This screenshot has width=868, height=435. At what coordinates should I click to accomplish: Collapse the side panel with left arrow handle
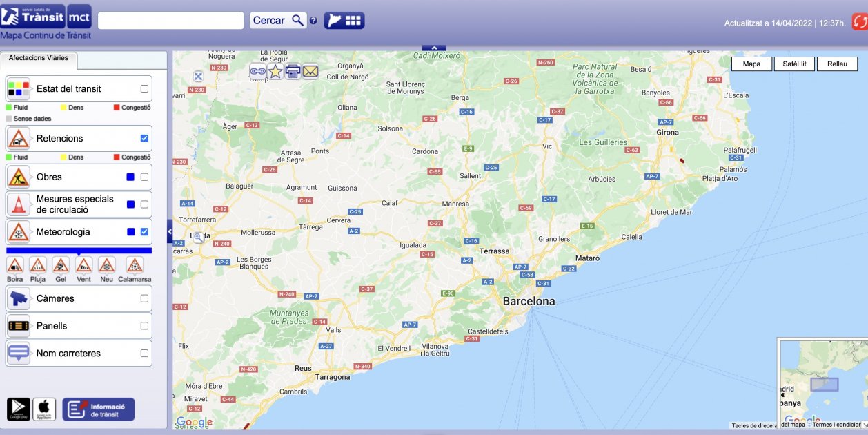[x=170, y=231]
